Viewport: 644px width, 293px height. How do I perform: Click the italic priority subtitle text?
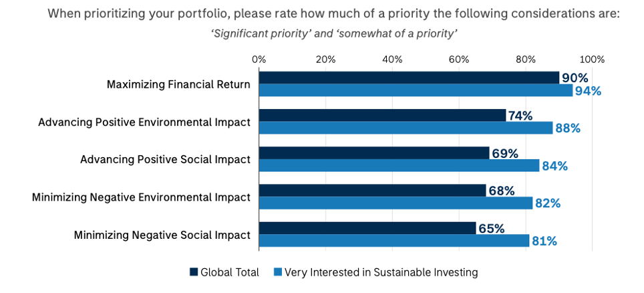[x=334, y=35]
